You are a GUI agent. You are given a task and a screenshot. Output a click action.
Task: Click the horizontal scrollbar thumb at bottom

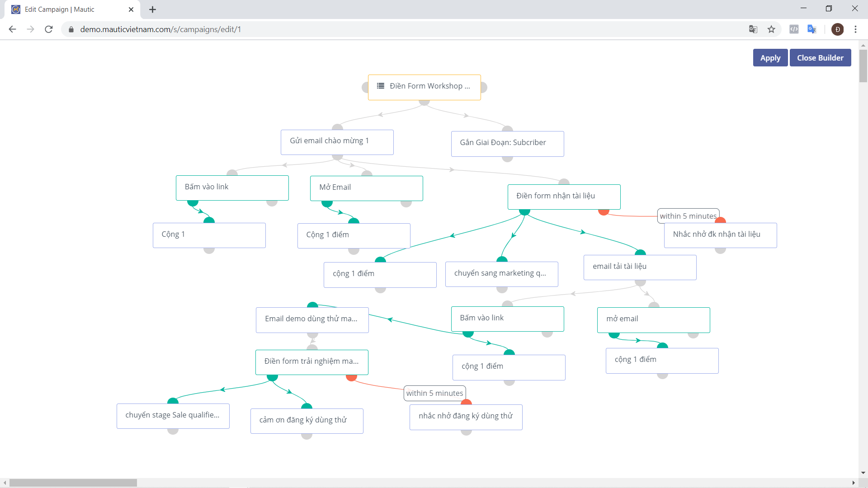[x=72, y=483]
